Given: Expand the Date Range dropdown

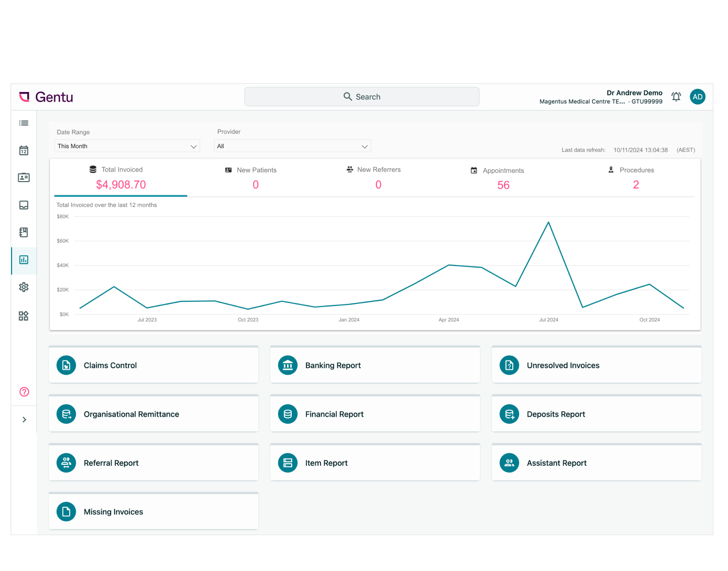Looking at the screenshot, I should click(x=127, y=146).
